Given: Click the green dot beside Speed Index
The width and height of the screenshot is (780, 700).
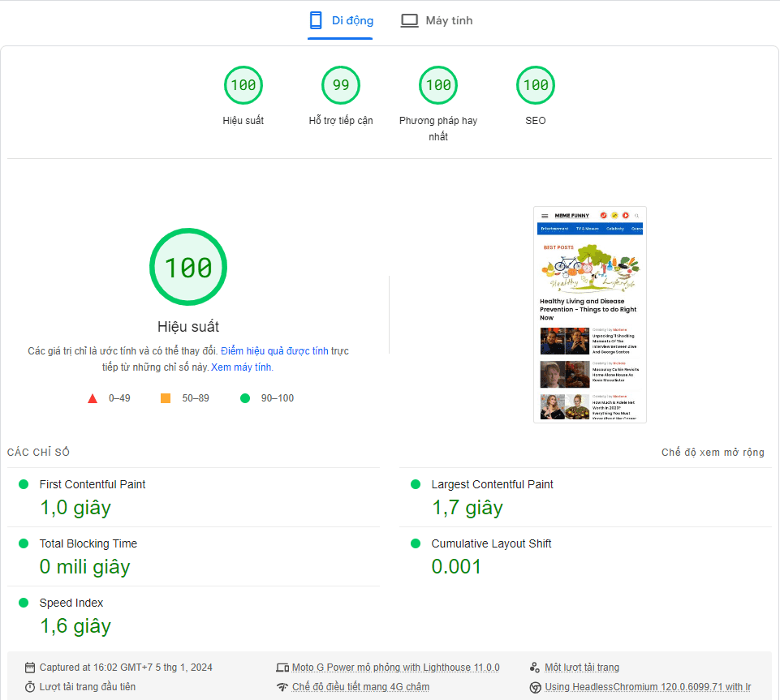Looking at the screenshot, I should (x=24, y=603).
